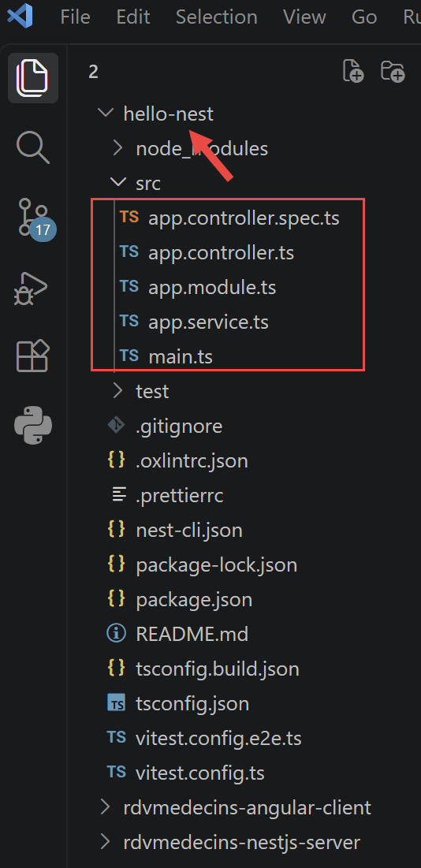
Task: Click the VS Code logo icon
Action: [x=20, y=16]
